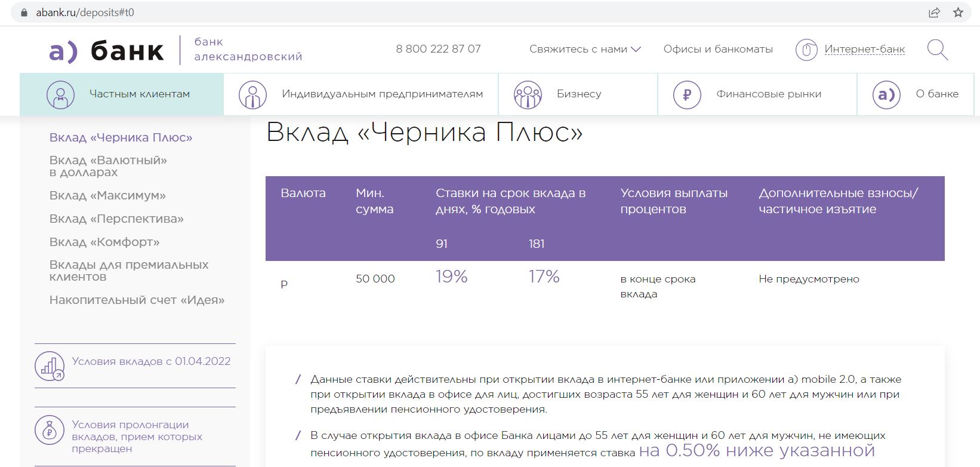Open Условия пролонгации вкладов link

coord(137,437)
